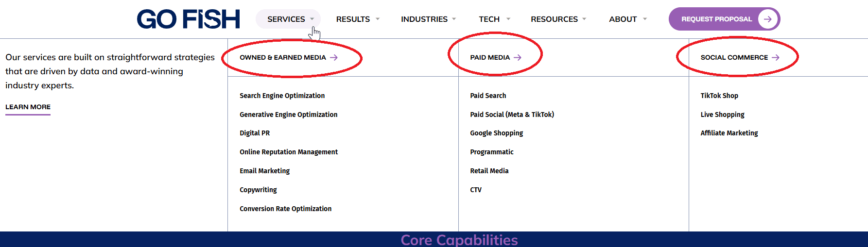This screenshot has height=247, width=868.
Task: Open the TikTok Shop link
Action: click(x=719, y=96)
